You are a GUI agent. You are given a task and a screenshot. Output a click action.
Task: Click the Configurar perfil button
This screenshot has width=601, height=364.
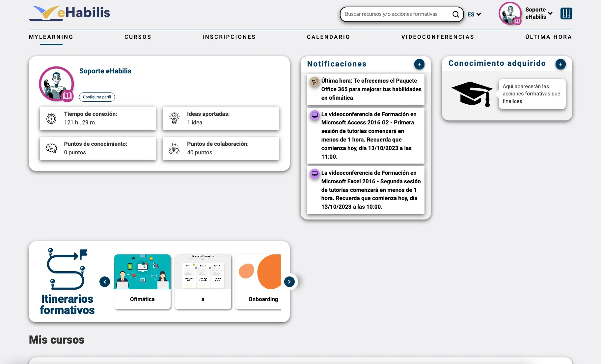coord(97,97)
